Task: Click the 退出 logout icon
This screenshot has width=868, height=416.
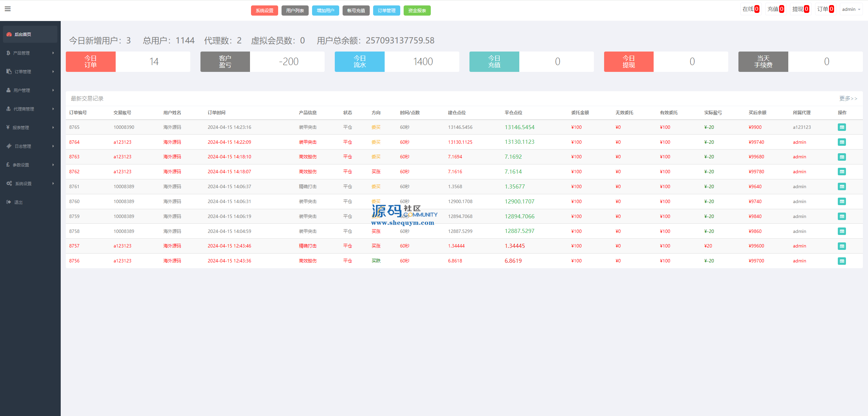Action: pyautogui.click(x=9, y=202)
